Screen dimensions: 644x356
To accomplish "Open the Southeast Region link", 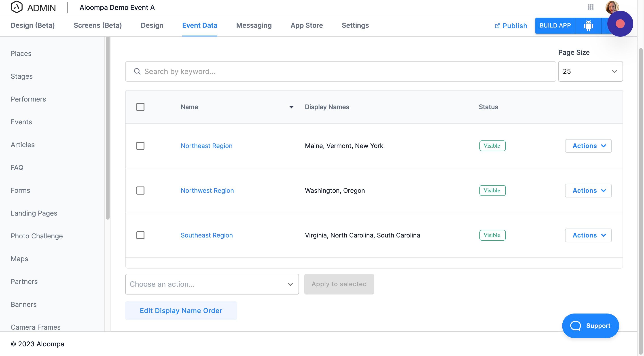I will [207, 235].
